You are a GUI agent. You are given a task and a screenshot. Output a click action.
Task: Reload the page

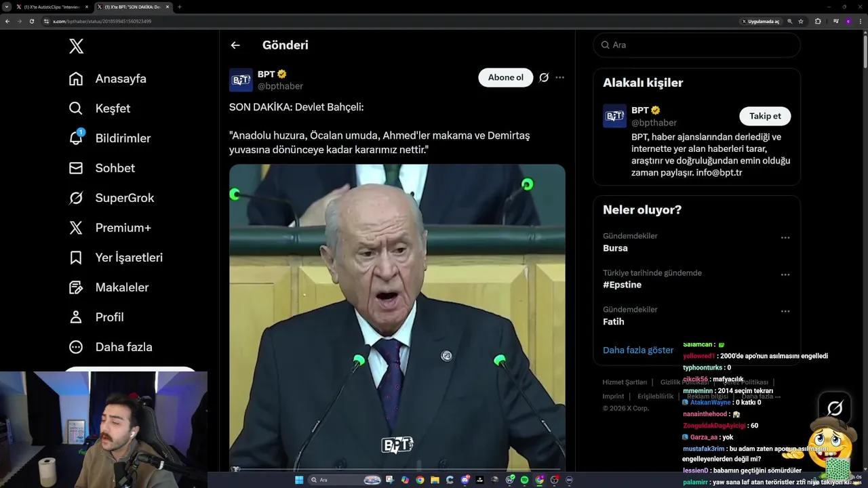[x=31, y=22]
